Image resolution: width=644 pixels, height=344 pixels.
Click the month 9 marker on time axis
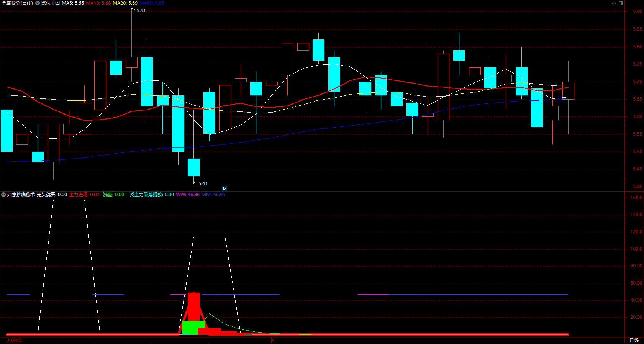pyautogui.click(x=273, y=340)
